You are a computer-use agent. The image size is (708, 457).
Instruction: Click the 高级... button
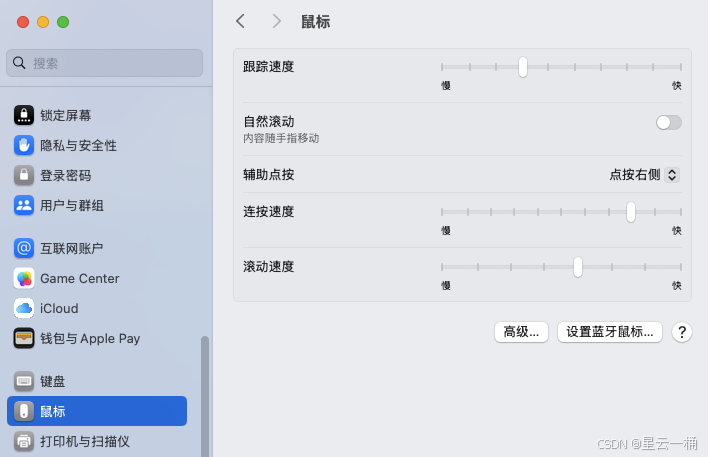click(521, 332)
